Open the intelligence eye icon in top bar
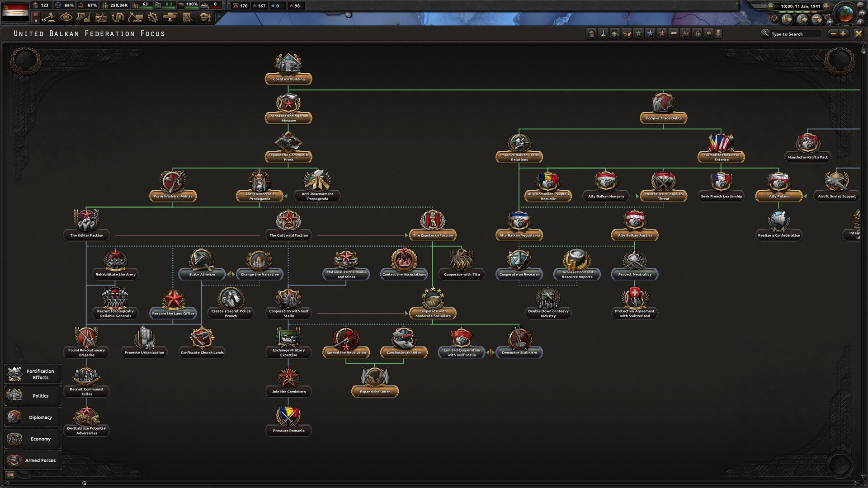The width and height of the screenshot is (868, 488). pos(66,18)
